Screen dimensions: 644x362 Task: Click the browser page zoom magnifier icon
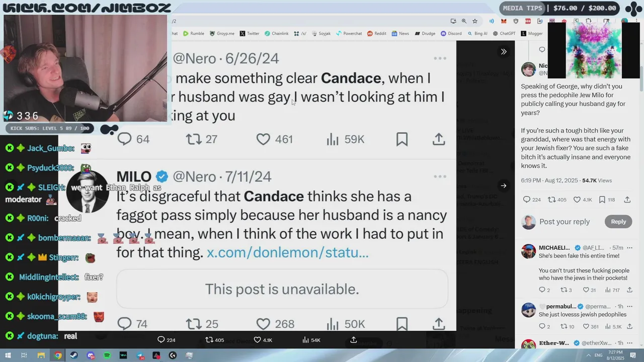(x=464, y=21)
